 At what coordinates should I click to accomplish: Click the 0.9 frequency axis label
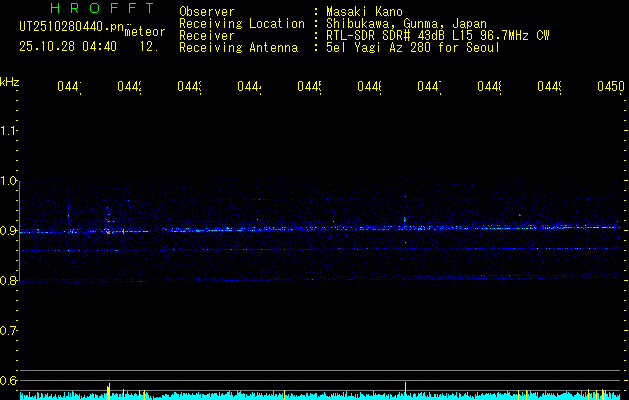(10, 231)
